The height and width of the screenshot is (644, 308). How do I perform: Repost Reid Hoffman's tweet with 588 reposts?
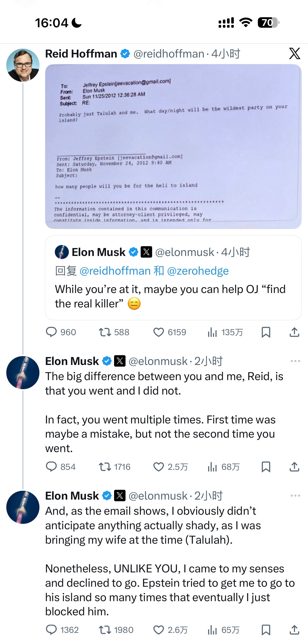pos(105,332)
